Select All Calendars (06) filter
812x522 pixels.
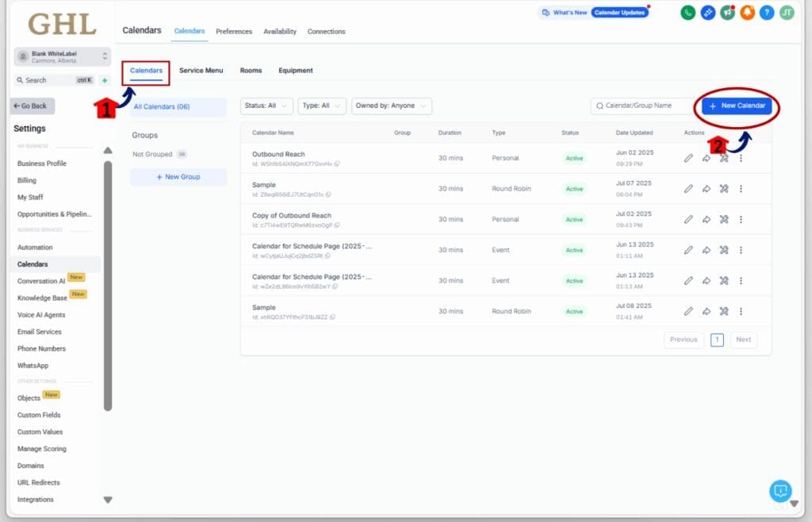click(178, 106)
